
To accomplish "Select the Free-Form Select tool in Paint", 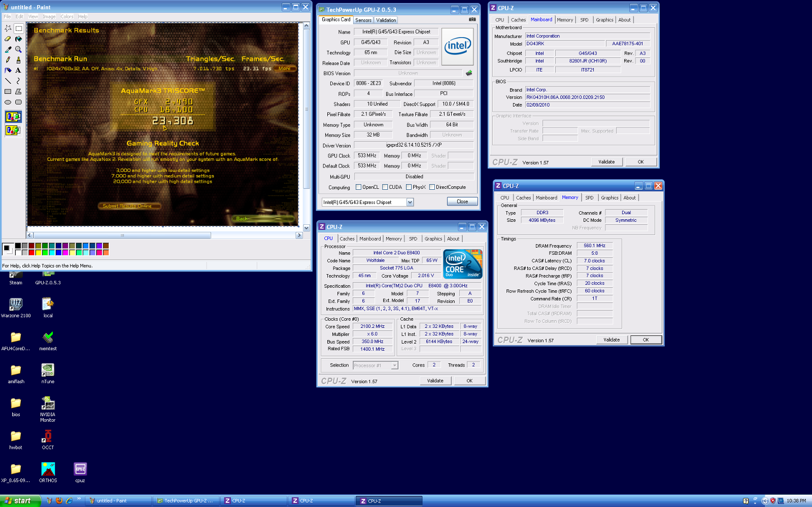I will pos(8,28).
